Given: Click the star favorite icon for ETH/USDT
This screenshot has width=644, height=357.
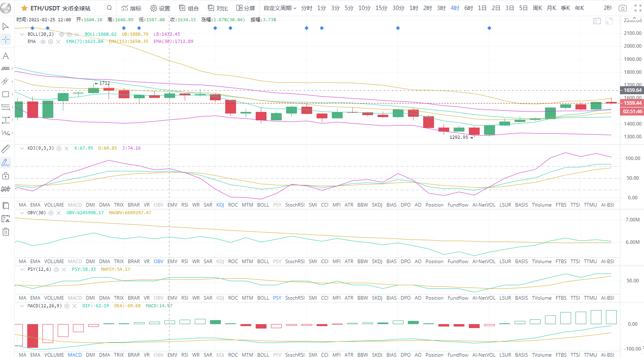Looking at the screenshot, I should pyautogui.click(x=24, y=8).
